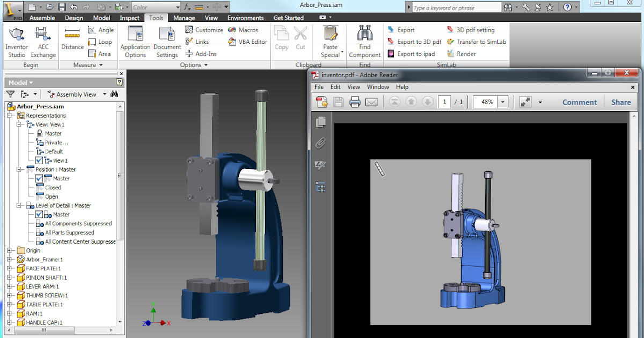This screenshot has width=644, height=338.
Task: Click Open folder icon in quick access toolbar
Action: click(x=50, y=7)
